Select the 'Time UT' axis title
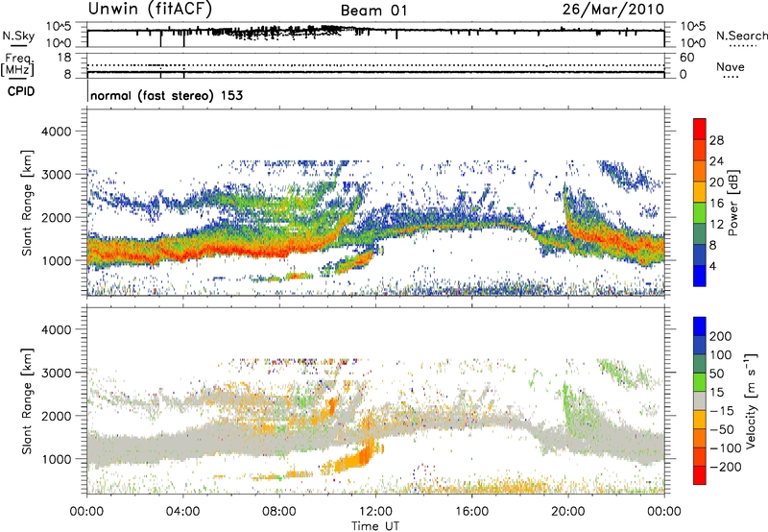Image resolution: width=768 pixels, height=532 pixels. [375, 526]
